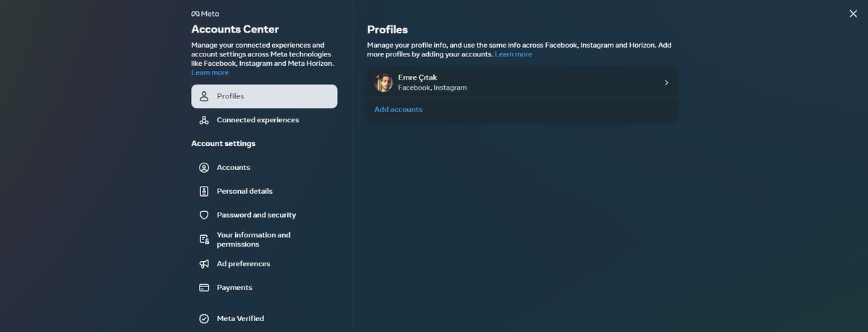
Task: Open Learn more link under Accounts Center
Action: pos(210,72)
